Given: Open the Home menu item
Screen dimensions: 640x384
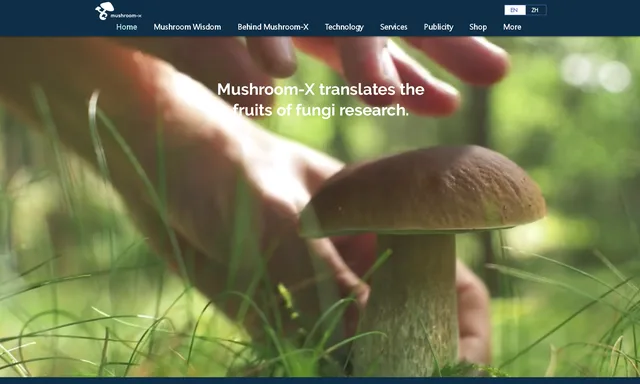Looking at the screenshot, I should tap(127, 27).
